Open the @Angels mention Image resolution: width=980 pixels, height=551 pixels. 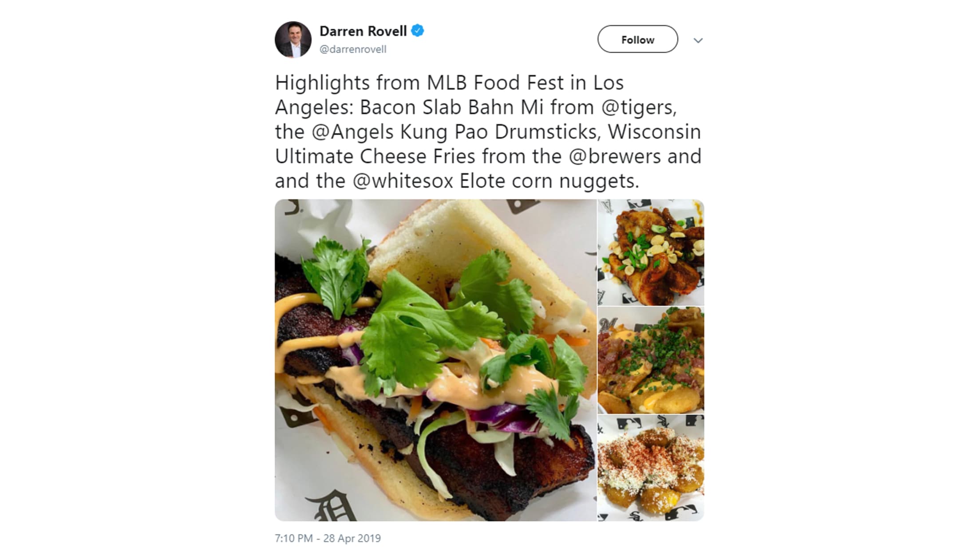point(352,132)
